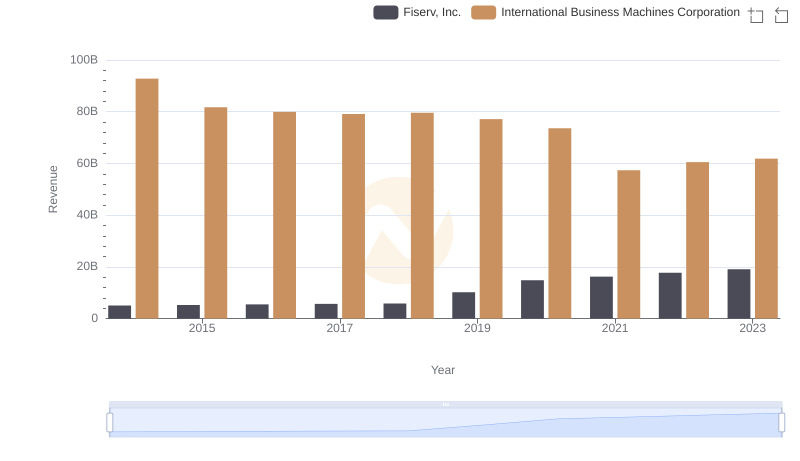The height and width of the screenshot is (461, 800).
Task: Click the top grip bar of the data zoom slider
Action: click(445, 404)
